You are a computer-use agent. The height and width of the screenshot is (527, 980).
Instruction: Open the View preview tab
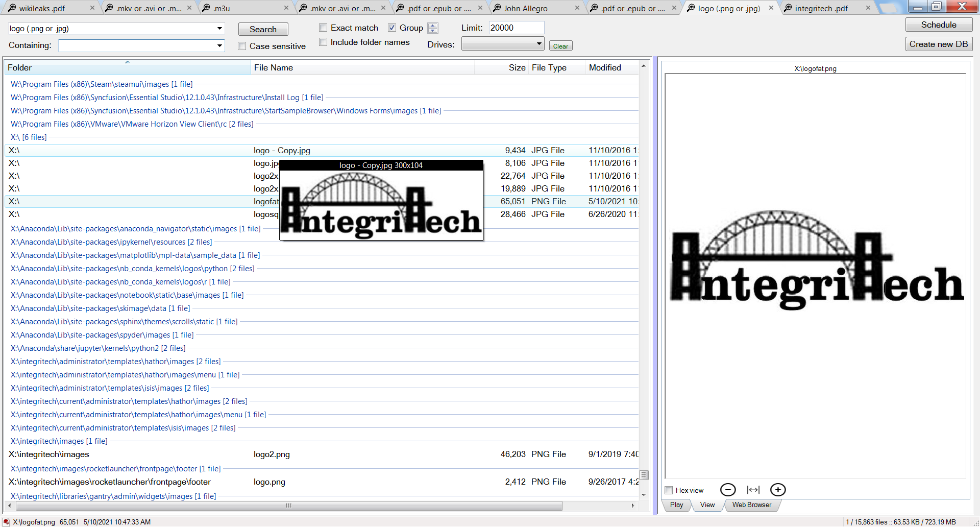coord(707,505)
